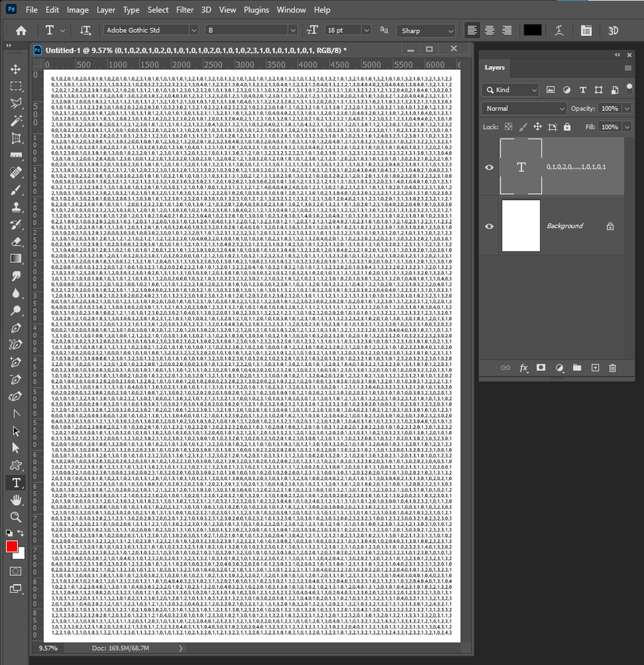Link layers icon in Layers panel
The width and height of the screenshot is (644, 665).
point(506,367)
